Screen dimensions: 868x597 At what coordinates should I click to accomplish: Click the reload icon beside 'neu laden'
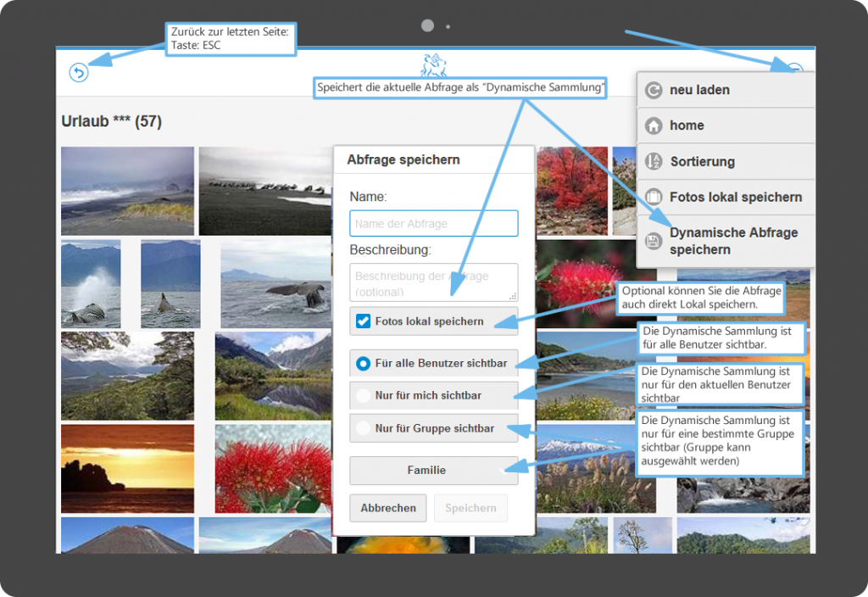(654, 90)
